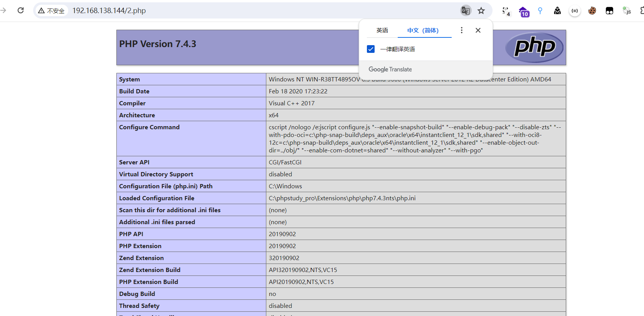This screenshot has height=316, width=644.
Task: Click the Virtual Directory Support label
Action: 156,174
